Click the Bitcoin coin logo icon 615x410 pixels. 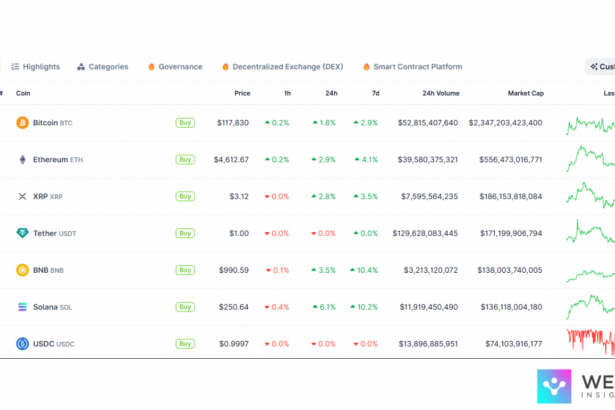click(22, 123)
